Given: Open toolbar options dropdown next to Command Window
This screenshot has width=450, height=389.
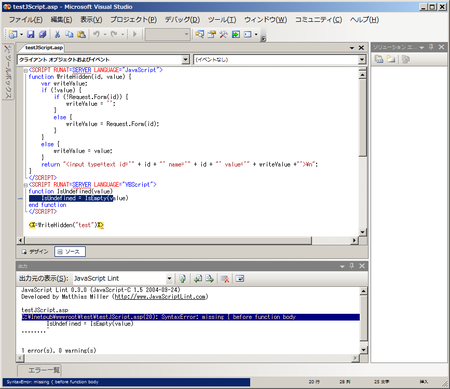Looking at the screenshot, I should click(x=256, y=34).
